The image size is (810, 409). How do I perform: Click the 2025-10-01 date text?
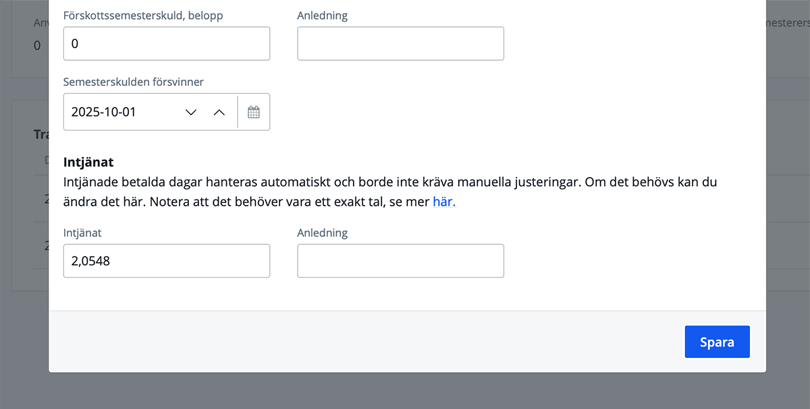click(x=104, y=112)
